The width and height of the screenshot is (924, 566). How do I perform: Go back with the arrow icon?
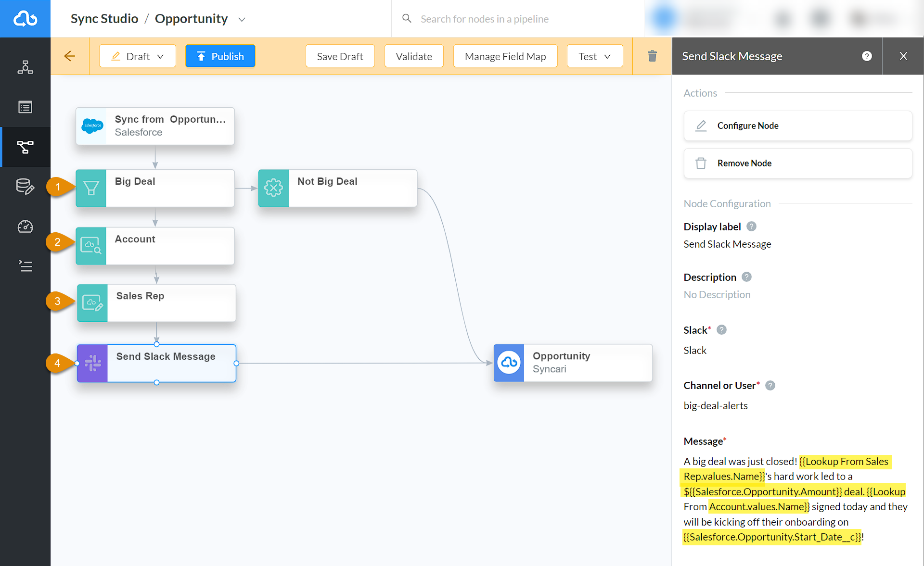point(70,56)
